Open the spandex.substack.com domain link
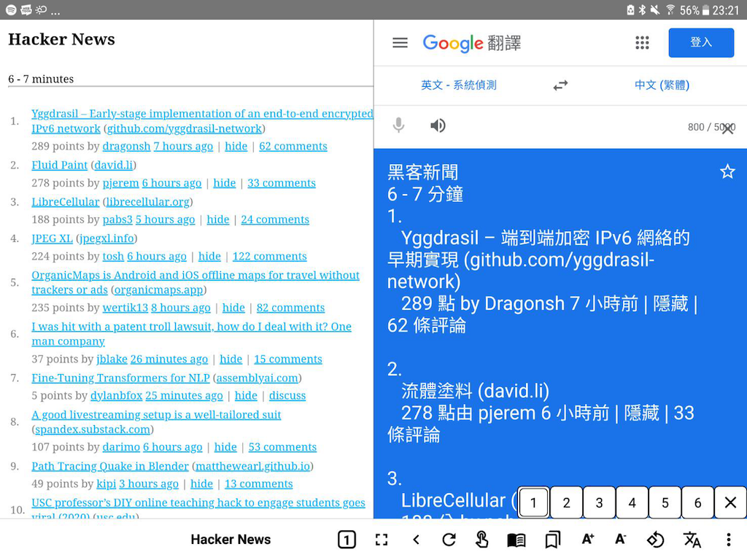This screenshot has height=560, width=747. click(93, 429)
